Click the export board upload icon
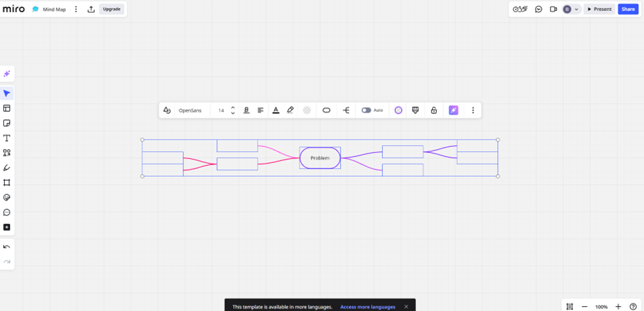This screenshot has width=644, height=311. (x=91, y=10)
